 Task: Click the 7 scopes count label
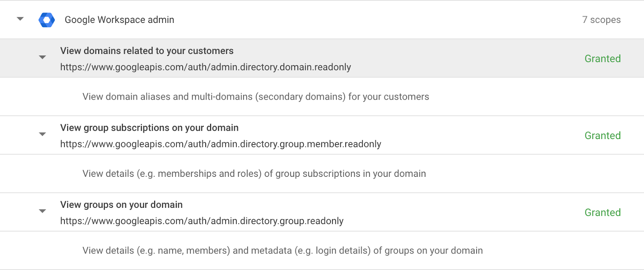601,20
